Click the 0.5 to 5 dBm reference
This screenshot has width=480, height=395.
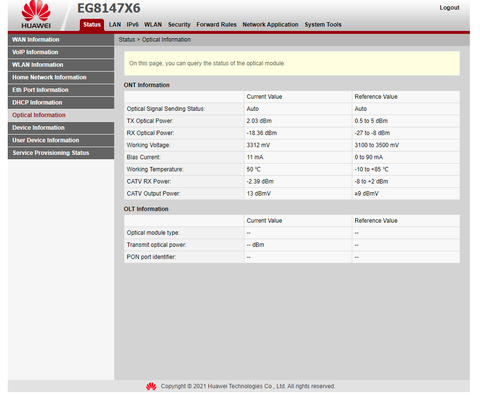(371, 121)
